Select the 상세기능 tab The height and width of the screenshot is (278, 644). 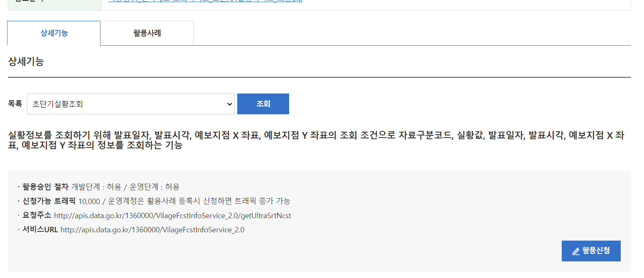coord(54,33)
